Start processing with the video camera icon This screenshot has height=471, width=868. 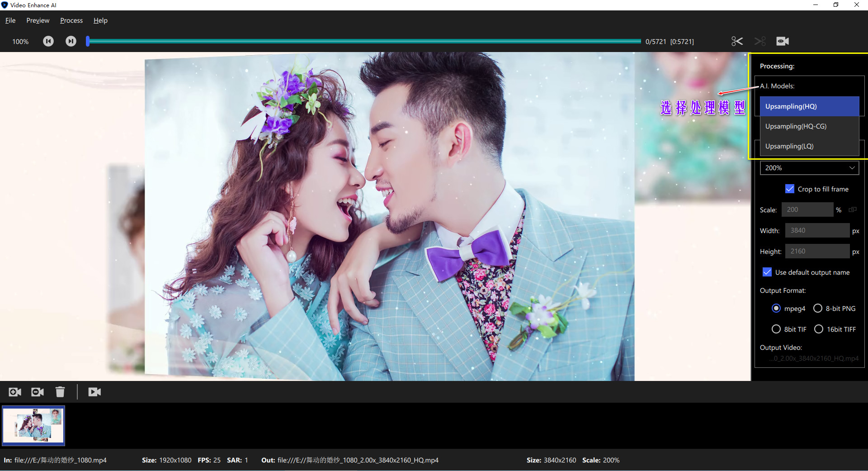coord(94,392)
